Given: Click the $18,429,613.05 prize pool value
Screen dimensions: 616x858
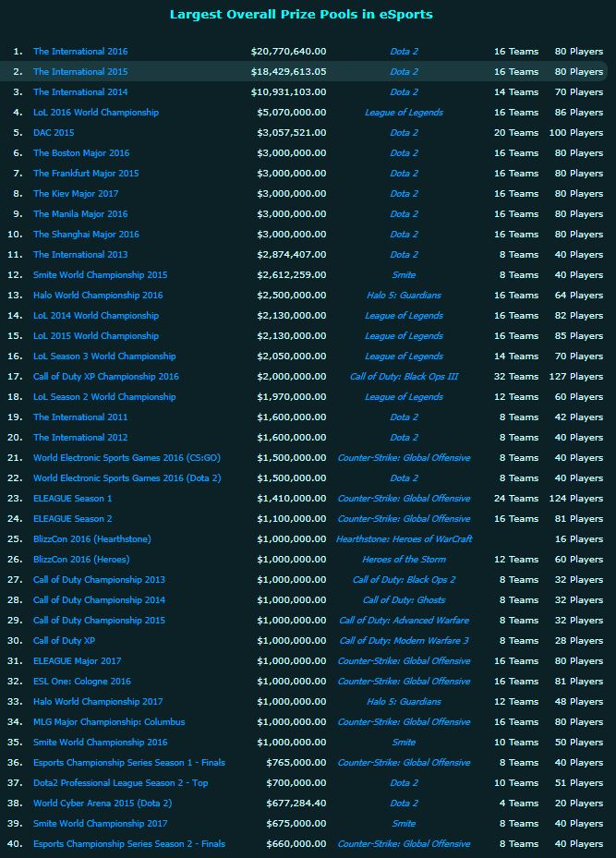Looking at the screenshot, I should coord(288,72).
